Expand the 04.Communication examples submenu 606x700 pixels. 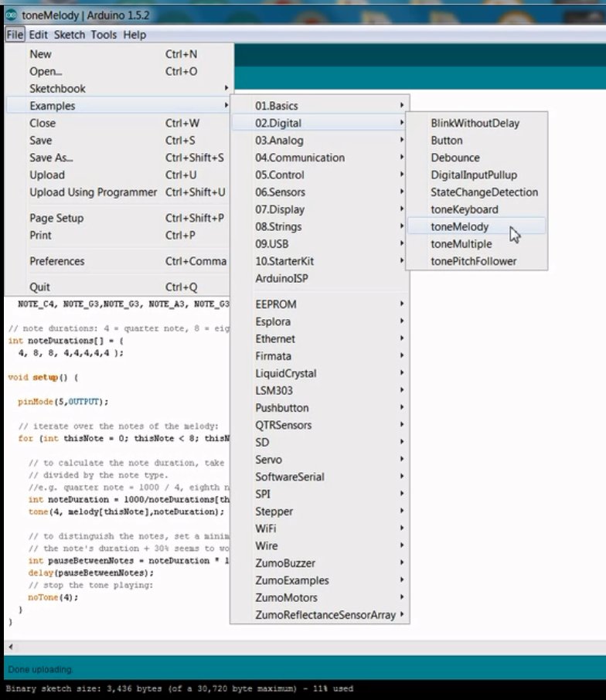320,158
